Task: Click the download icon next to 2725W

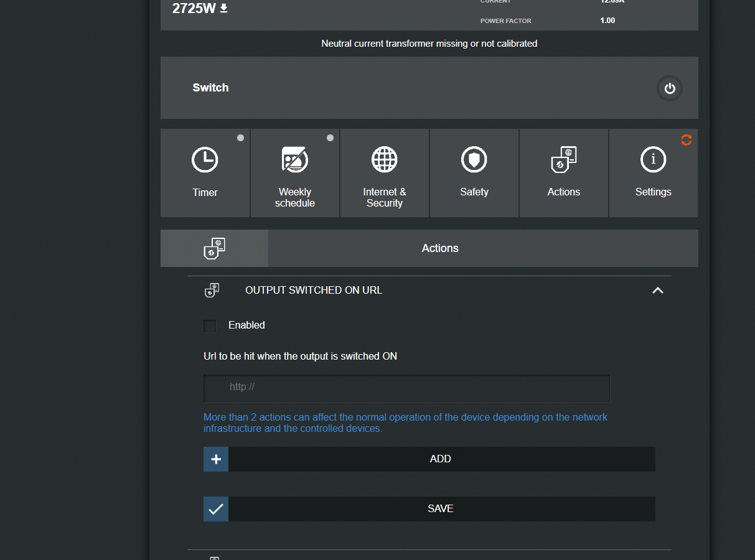Action: pos(224,8)
